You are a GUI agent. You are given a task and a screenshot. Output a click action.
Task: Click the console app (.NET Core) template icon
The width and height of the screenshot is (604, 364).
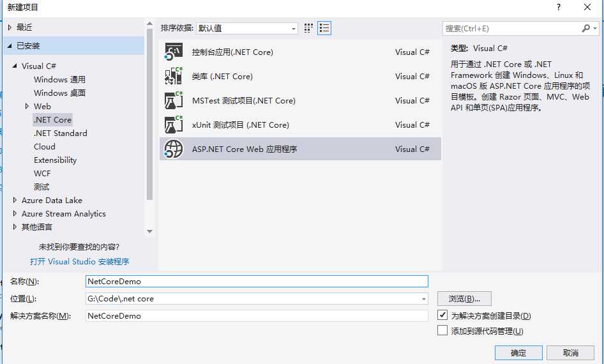point(173,52)
